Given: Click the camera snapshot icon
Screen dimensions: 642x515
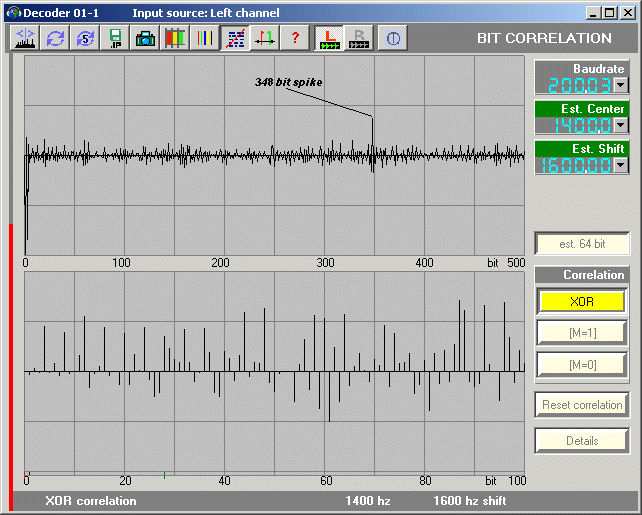Looking at the screenshot, I should [x=145, y=38].
